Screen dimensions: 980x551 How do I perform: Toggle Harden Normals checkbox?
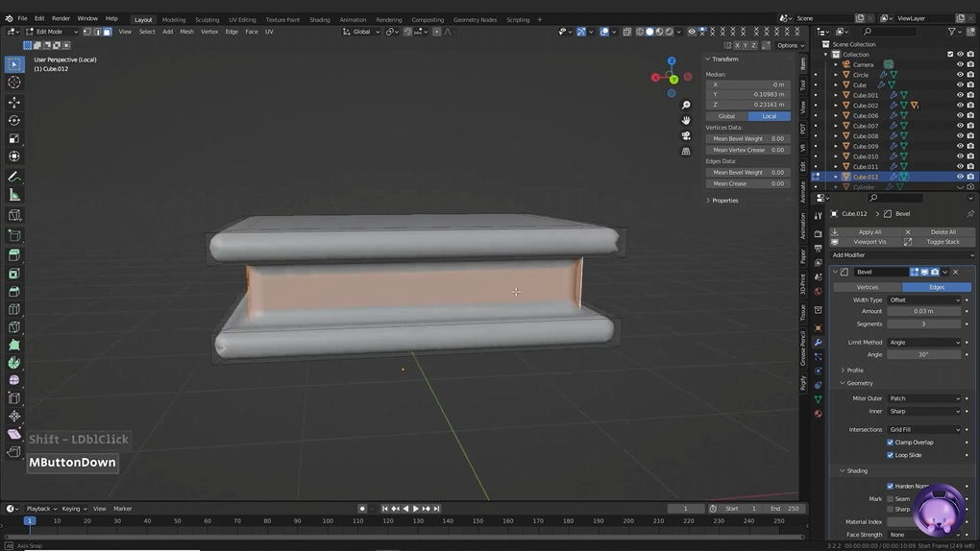click(890, 486)
